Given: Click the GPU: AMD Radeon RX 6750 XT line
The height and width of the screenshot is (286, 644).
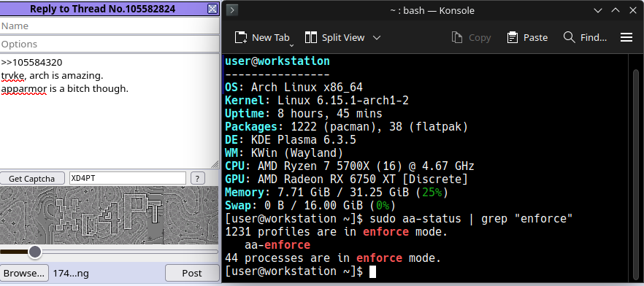Looking at the screenshot, I should [346, 179].
